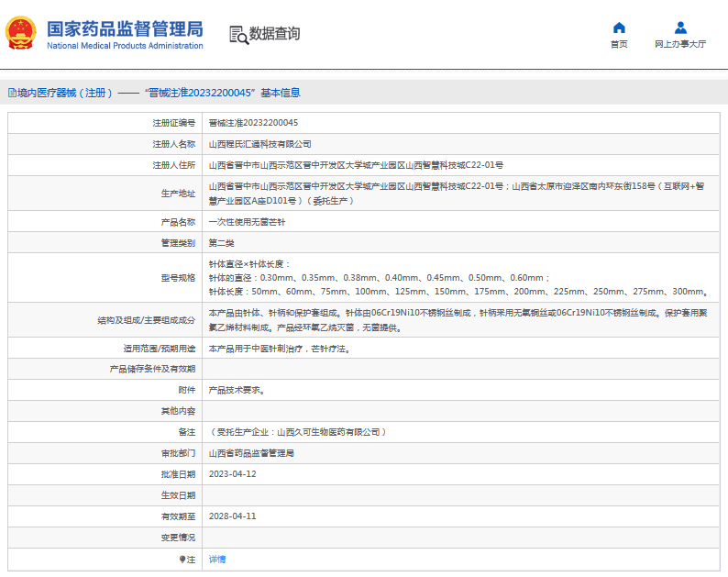The image size is (728, 577).
Task: Click the 结构及组成/主要组成成分 label
Action: (147, 320)
